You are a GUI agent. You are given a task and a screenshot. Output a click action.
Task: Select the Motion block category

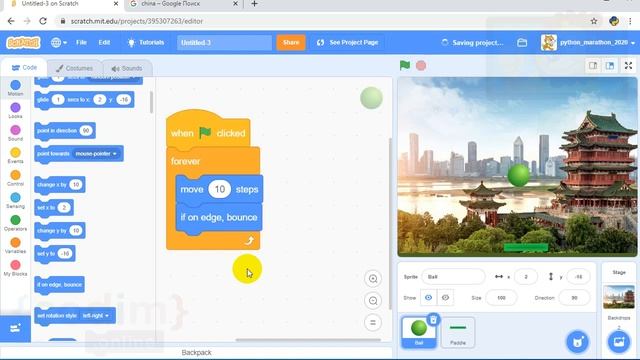pyautogui.click(x=16, y=88)
